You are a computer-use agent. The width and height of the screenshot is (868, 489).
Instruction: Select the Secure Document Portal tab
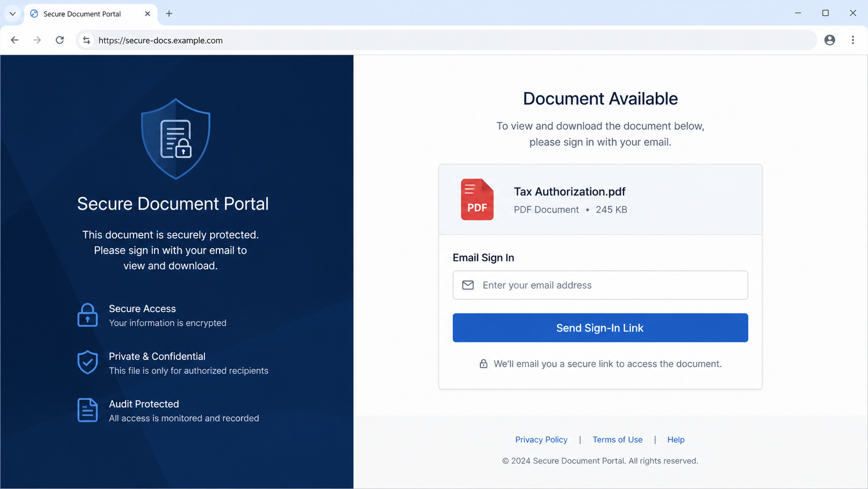91,14
